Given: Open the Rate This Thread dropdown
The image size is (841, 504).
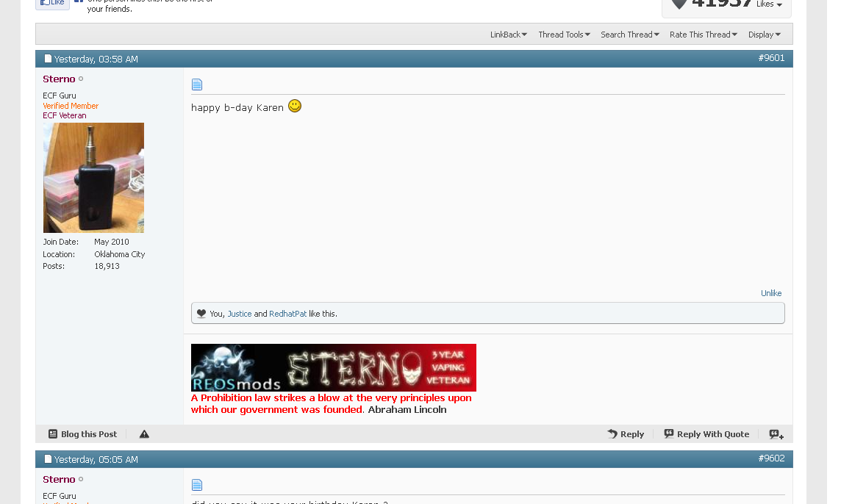Looking at the screenshot, I should [x=703, y=35].
